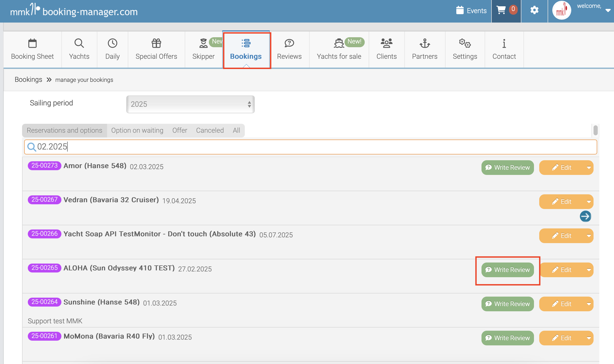Open Special Offers gift section

(x=156, y=50)
